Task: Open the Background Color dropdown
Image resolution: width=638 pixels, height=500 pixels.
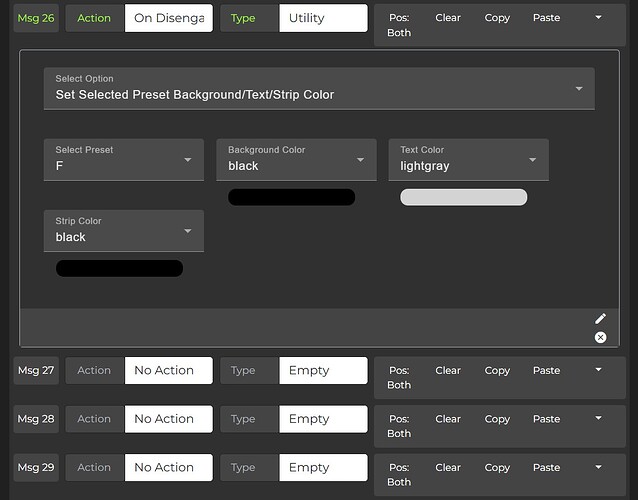Action: pyautogui.click(x=296, y=159)
